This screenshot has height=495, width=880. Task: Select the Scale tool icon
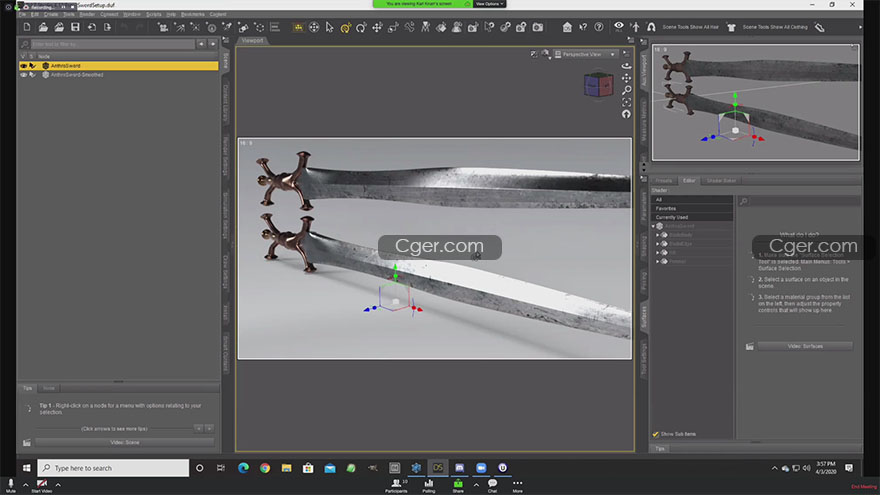pos(393,27)
